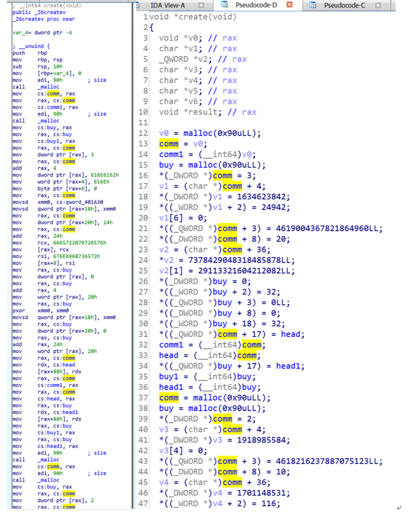Select the Pseudocode-D tab
Viewport: 420px width, 513px height.
(x=256, y=6)
